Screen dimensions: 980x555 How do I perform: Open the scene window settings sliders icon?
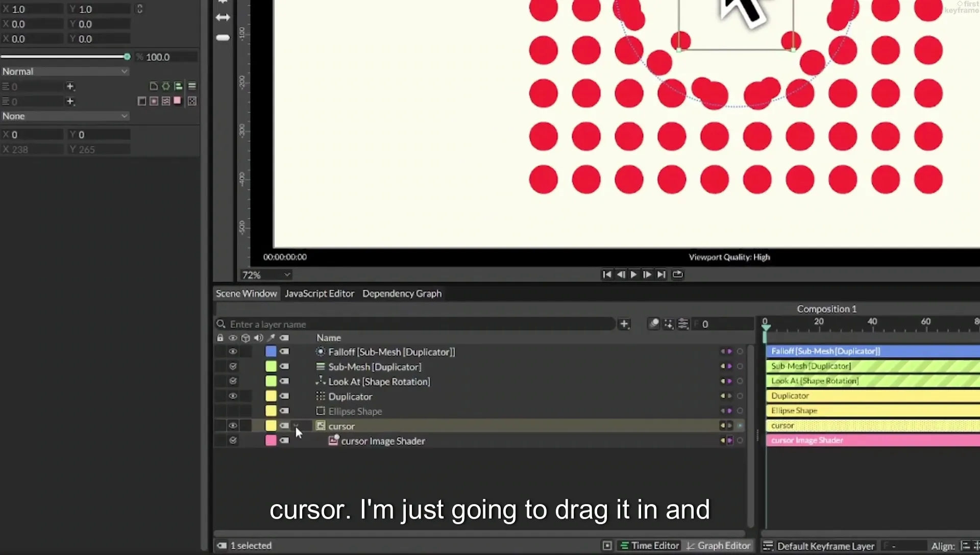[683, 324]
